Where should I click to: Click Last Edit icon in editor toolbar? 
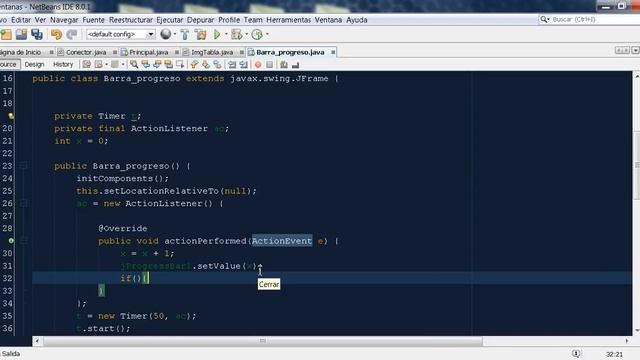[87, 64]
